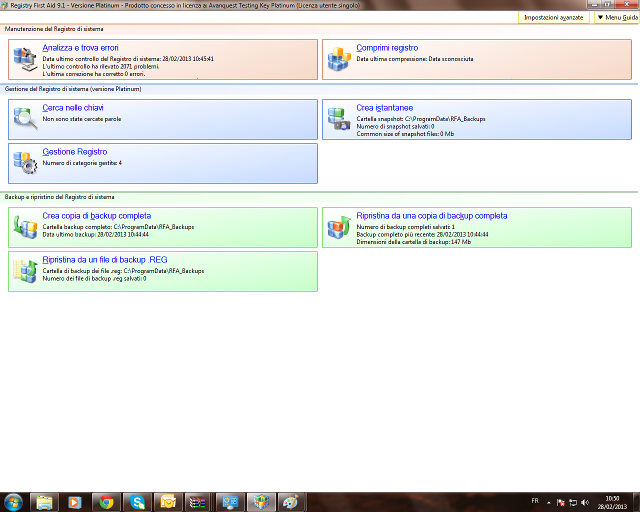
Task: Click text 'Numero di categorie gestite: 4'
Action: (82, 163)
